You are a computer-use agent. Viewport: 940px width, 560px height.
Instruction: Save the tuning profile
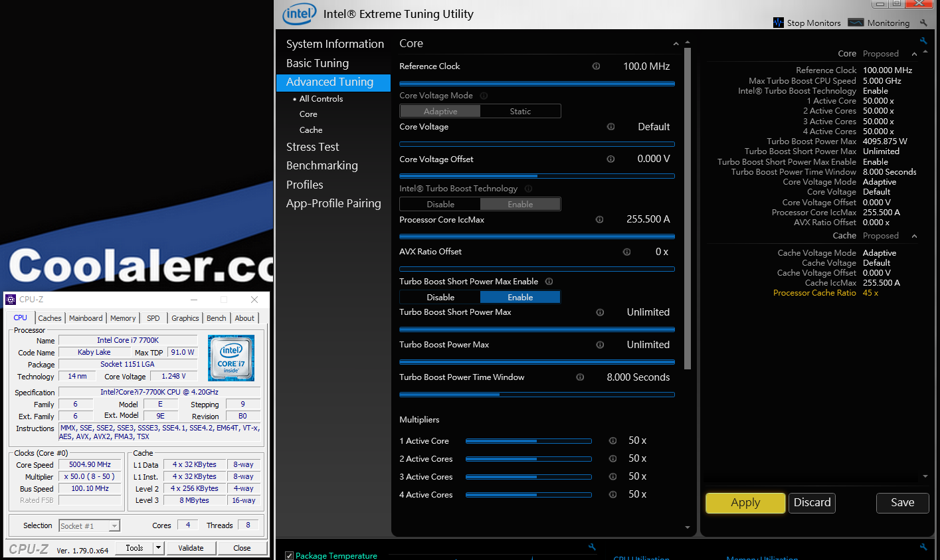(902, 503)
